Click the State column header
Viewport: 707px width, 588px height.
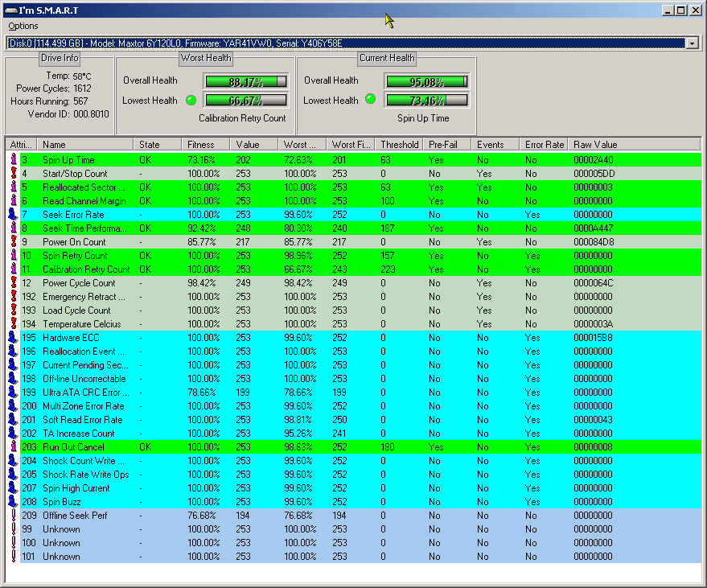coord(158,144)
